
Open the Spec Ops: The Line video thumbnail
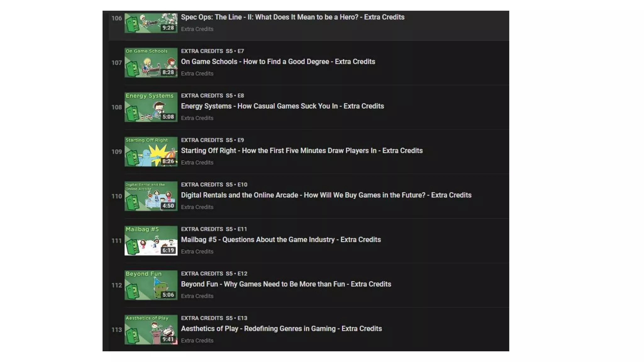pyautogui.click(x=151, y=23)
